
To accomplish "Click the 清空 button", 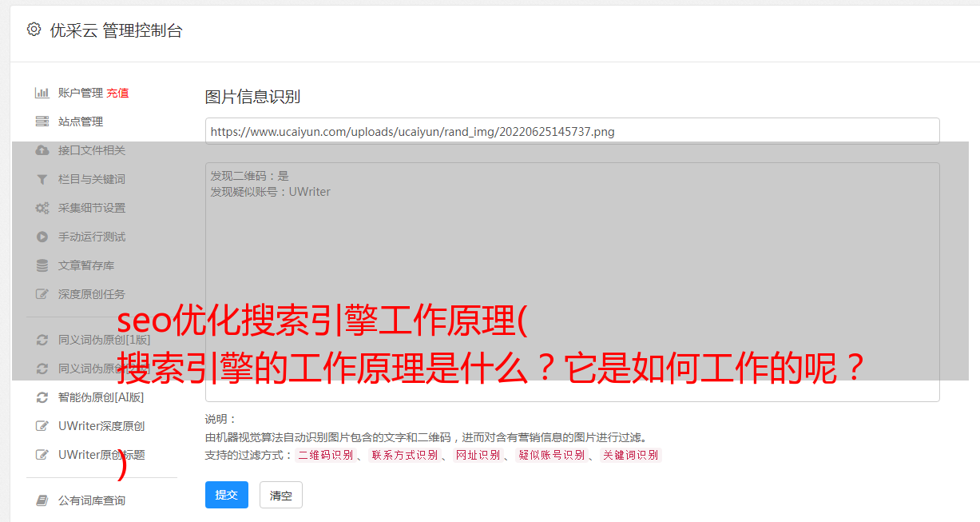I will click(281, 495).
